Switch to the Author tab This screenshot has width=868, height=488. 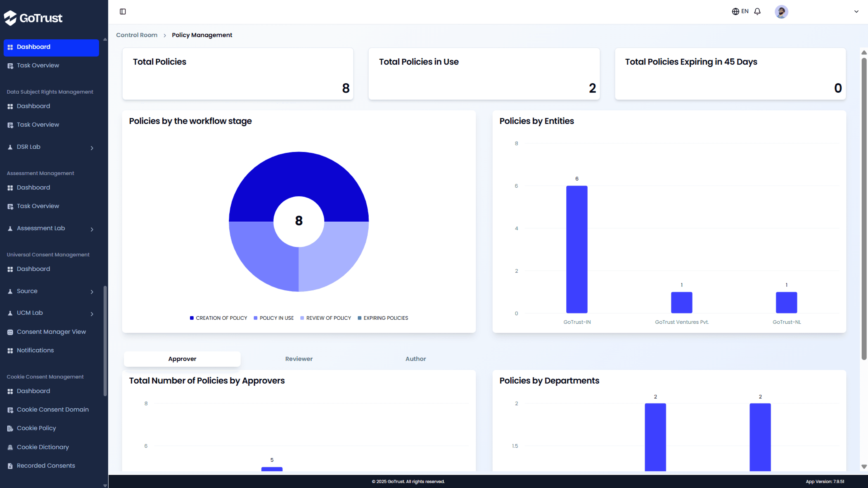(415, 359)
